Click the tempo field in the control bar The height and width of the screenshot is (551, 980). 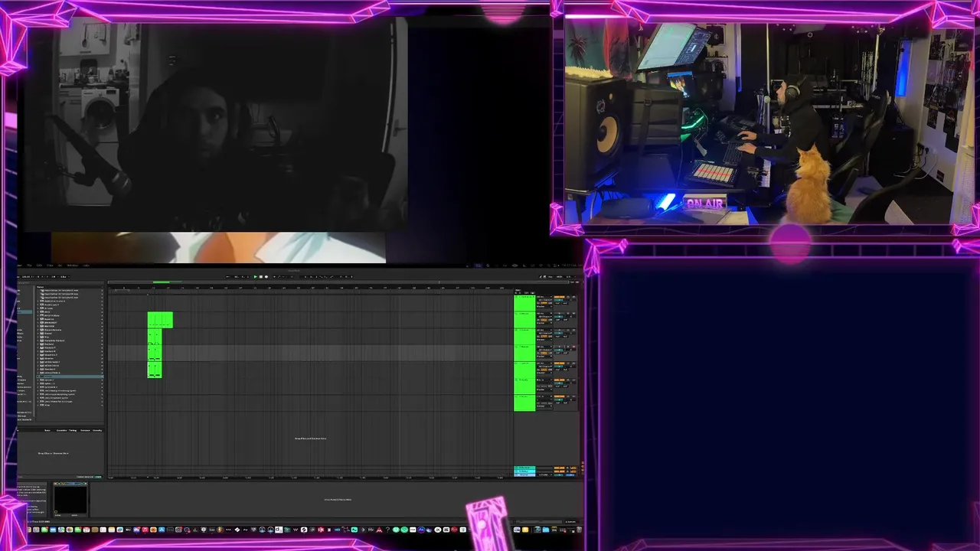(26, 276)
